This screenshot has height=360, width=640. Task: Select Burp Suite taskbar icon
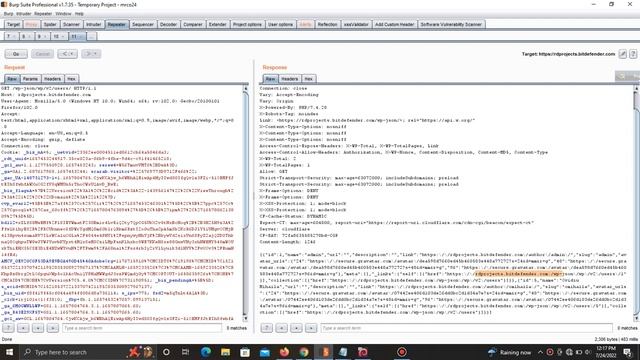[325, 352]
